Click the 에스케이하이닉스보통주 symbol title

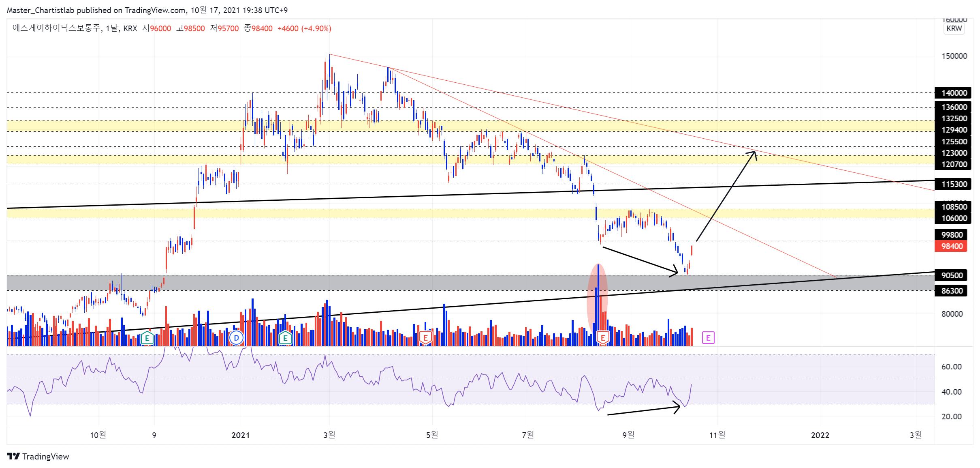(x=56, y=28)
